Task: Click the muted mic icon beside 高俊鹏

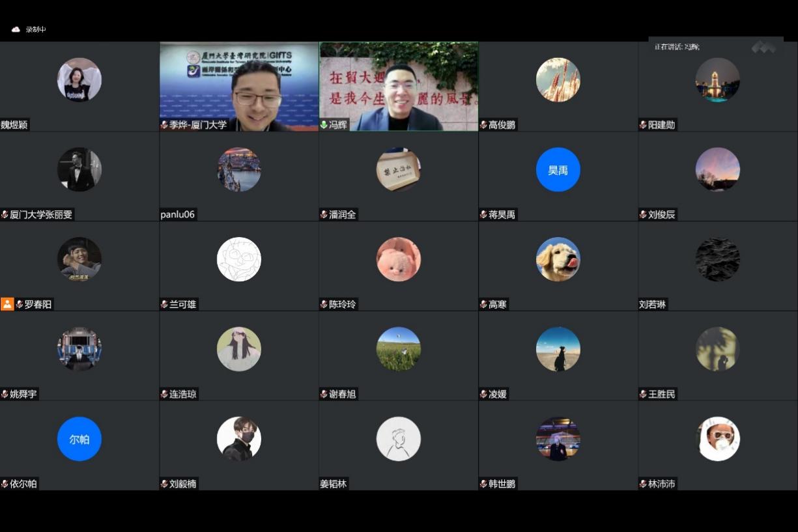Action: (483, 125)
